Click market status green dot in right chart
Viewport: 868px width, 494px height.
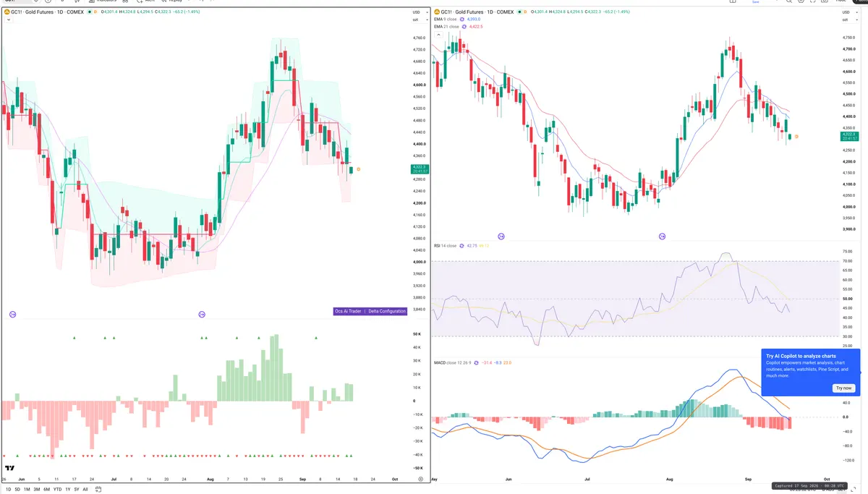click(x=519, y=12)
